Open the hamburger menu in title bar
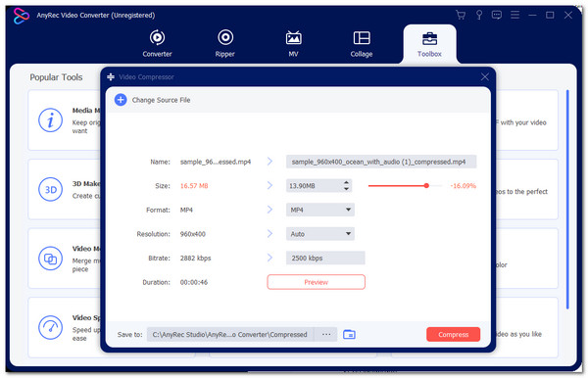The width and height of the screenshot is (588, 378). click(x=514, y=15)
